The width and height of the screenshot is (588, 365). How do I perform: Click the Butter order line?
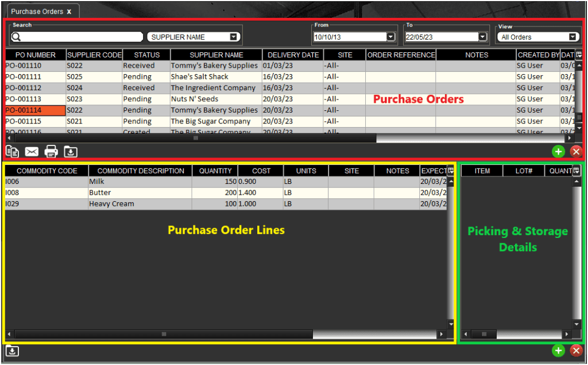(226, 193)
